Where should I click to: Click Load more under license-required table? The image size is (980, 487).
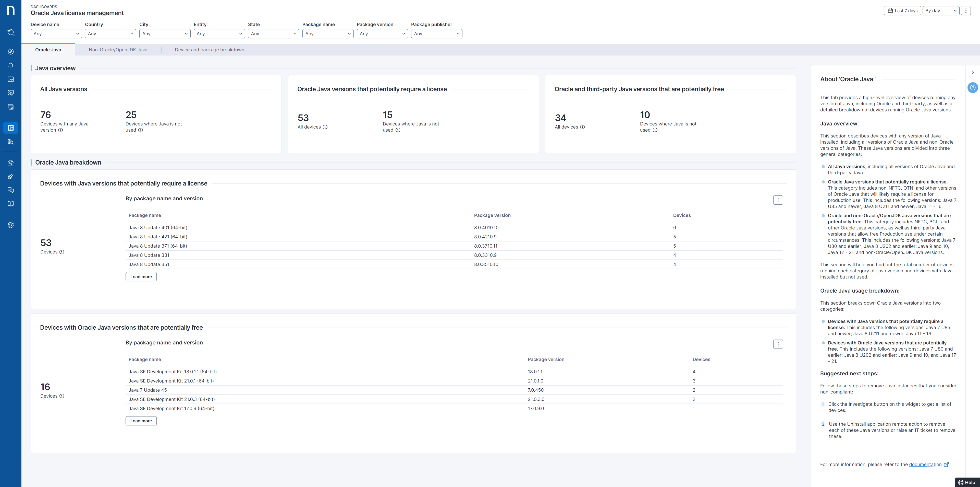coord(141,277)
